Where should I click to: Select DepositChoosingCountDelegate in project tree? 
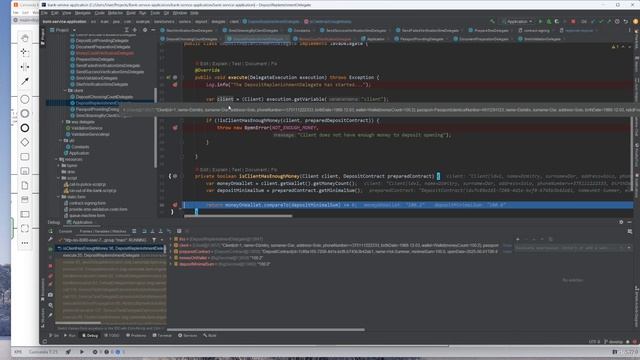(104, 97)
